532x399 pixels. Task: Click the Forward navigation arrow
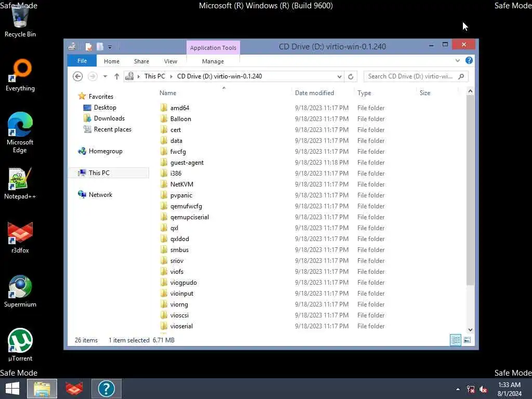pyautogui.click(x=92, y=76)
